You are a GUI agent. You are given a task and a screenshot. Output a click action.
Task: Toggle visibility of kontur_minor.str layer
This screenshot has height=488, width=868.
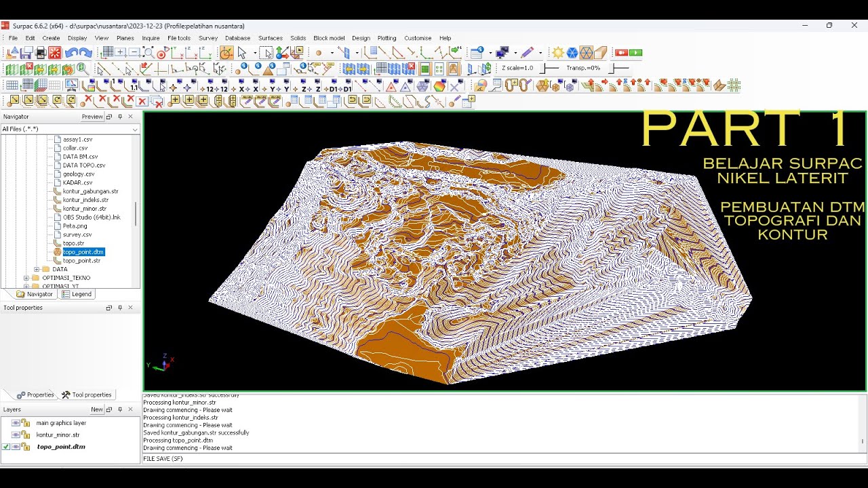[16, 434]
